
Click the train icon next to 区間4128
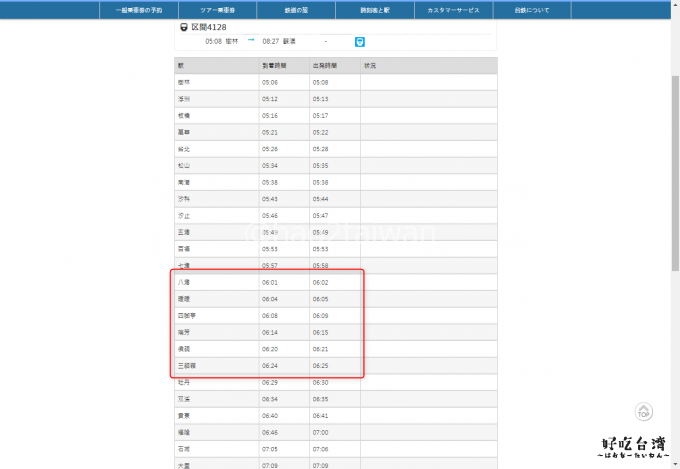(184, 28)
